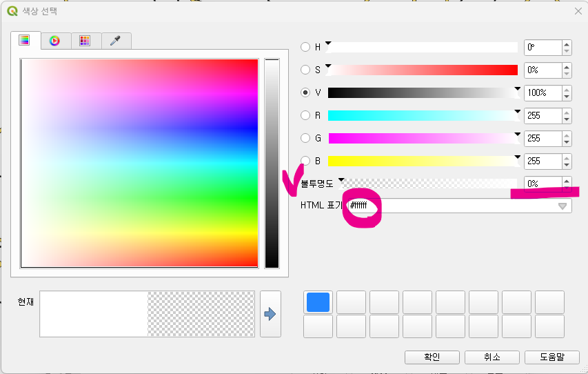Viewport: 588px width, 374px height.
Task: Click the red channel slider bar
Action: pyautogui.click(x=423, y=116)
